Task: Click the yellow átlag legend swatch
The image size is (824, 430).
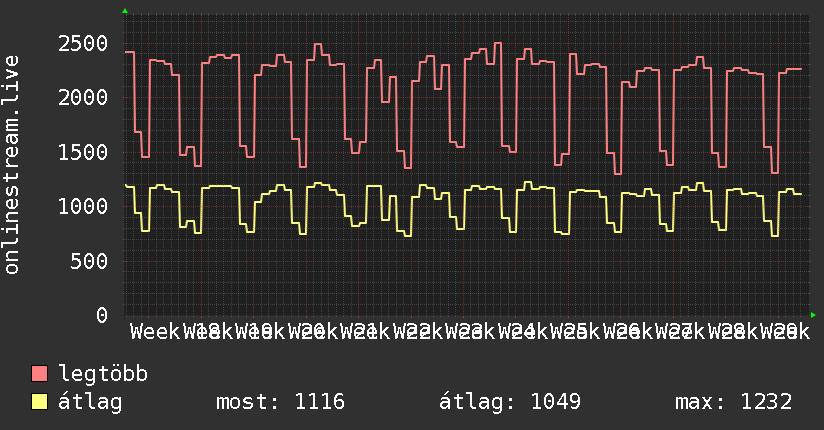Action: (x=39, y=402)
